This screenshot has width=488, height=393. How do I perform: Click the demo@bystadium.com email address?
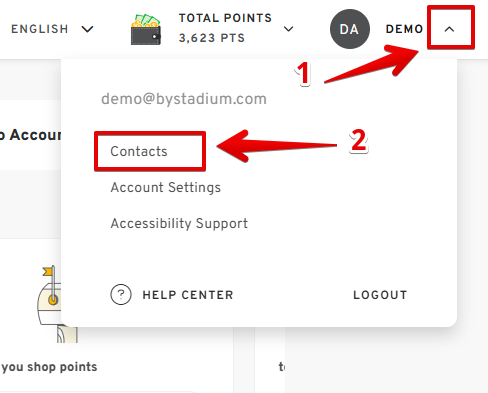click(184, 99)
